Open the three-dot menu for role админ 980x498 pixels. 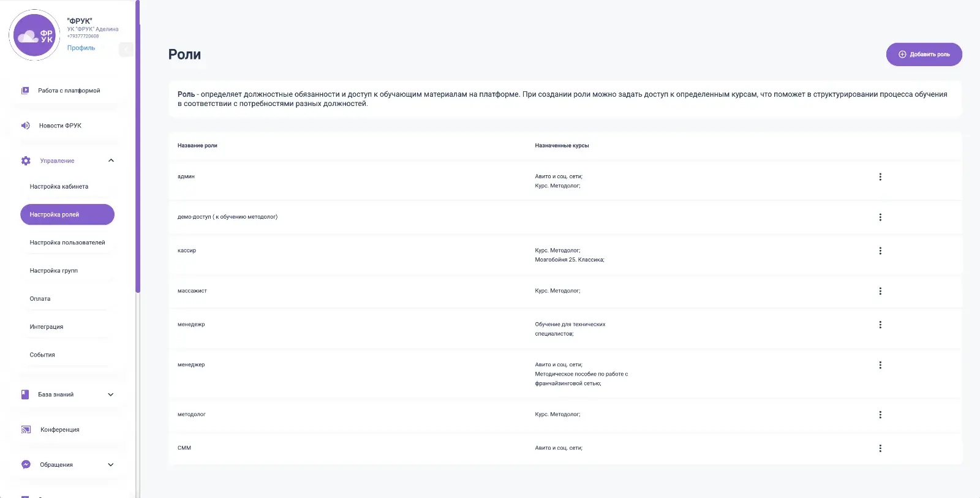click(880, 177)
